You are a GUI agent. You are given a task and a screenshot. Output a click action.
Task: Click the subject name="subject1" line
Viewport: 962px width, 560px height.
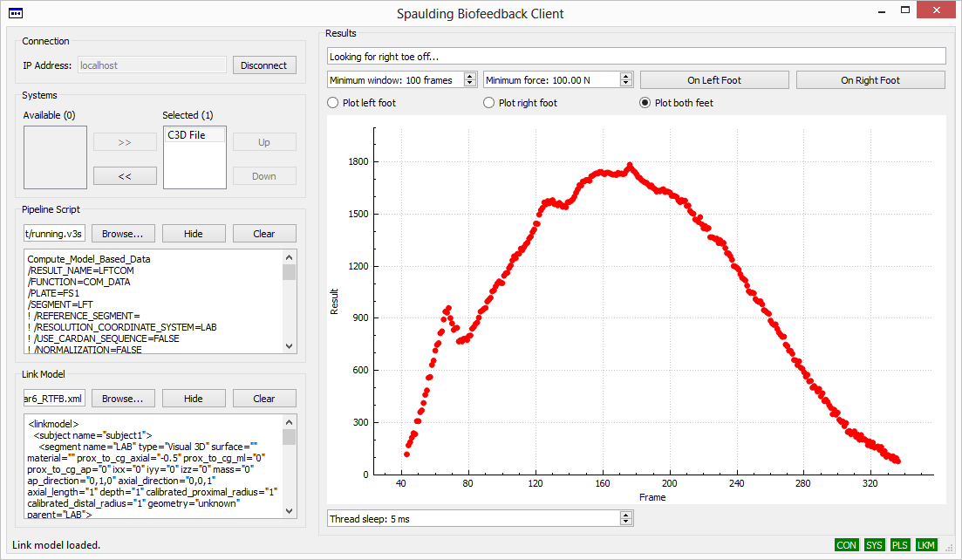(x=92, y=435)
